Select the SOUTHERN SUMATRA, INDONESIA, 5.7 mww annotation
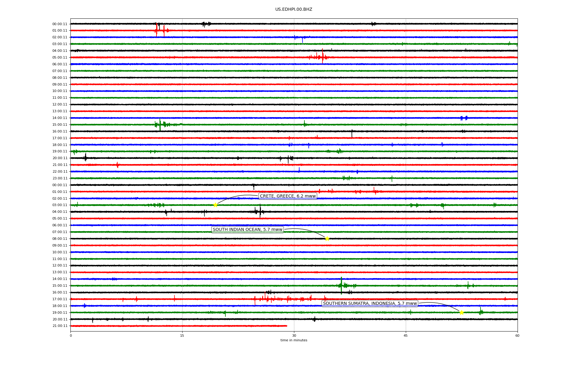 (x=370, y=304)
